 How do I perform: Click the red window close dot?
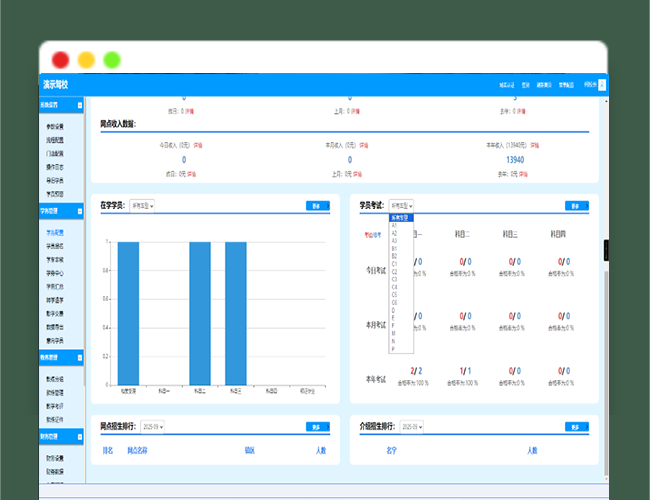coord(61,60)
